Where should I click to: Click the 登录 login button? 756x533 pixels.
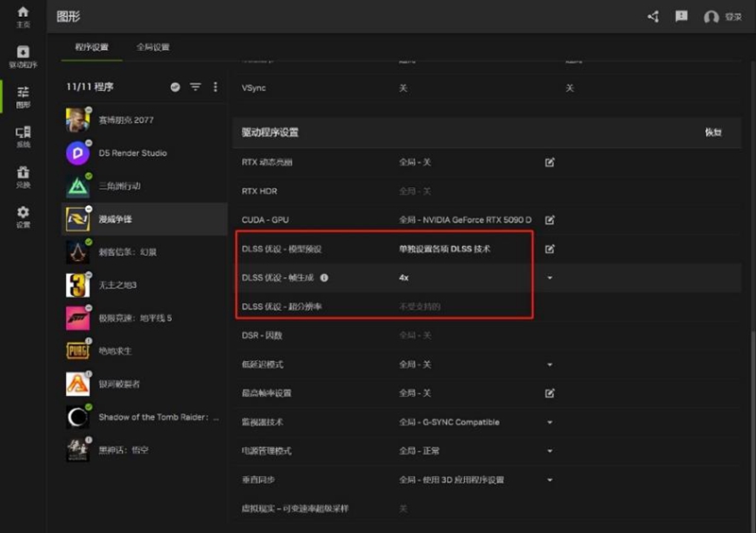click(x=724, y=17)
